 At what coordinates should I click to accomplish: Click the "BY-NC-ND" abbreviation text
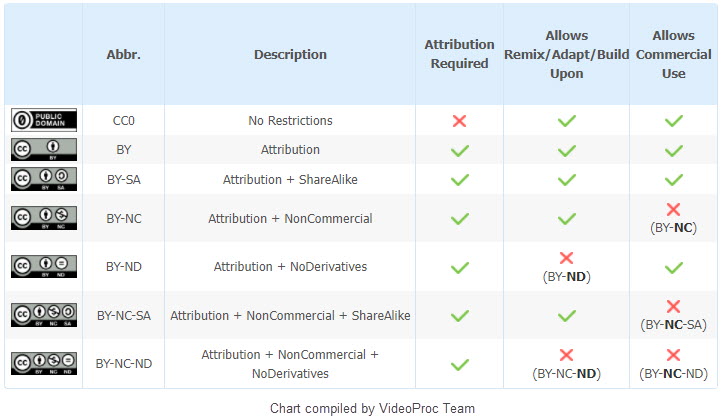pos(124,363)
